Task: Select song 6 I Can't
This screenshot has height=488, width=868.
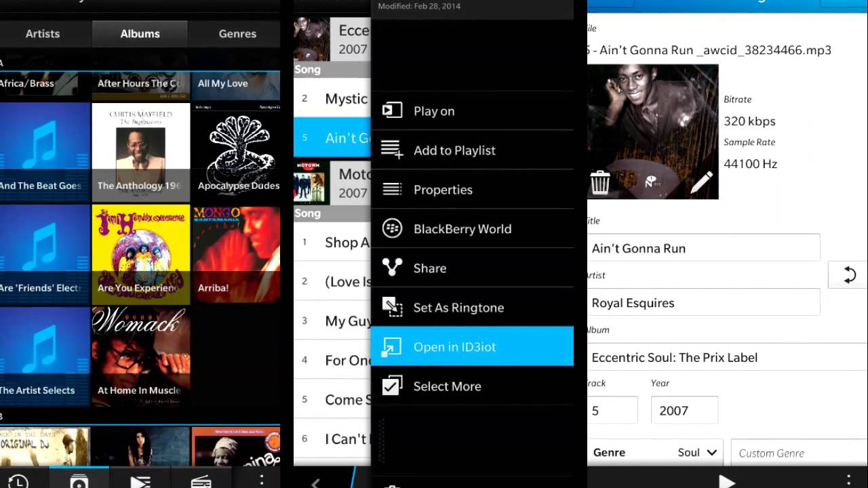Action: 332,439
